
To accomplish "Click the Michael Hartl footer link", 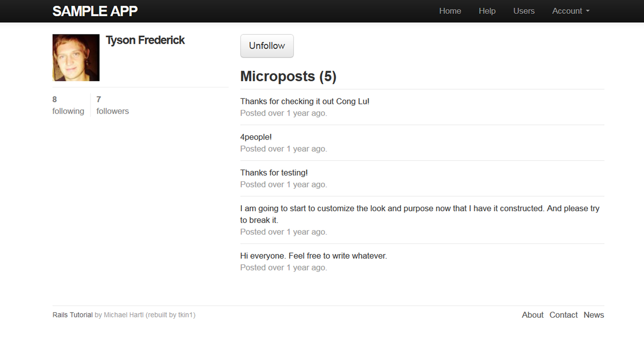I will (124, 315).
